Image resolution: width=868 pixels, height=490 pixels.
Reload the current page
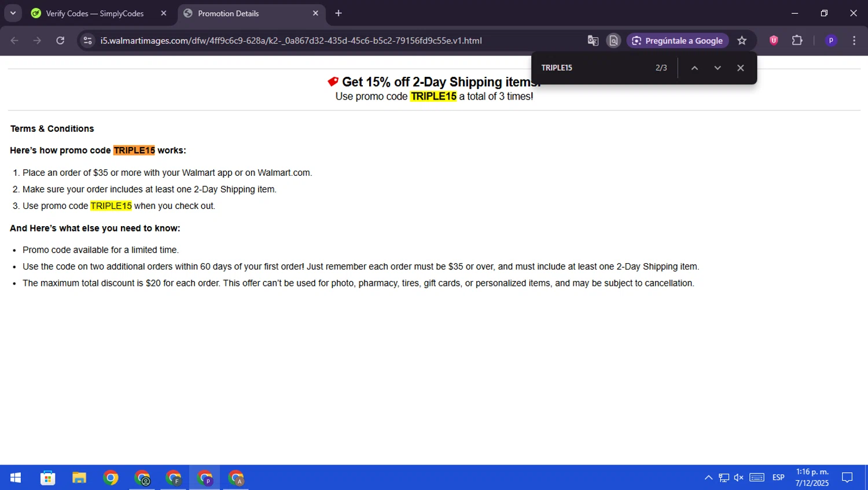(60, 40)
